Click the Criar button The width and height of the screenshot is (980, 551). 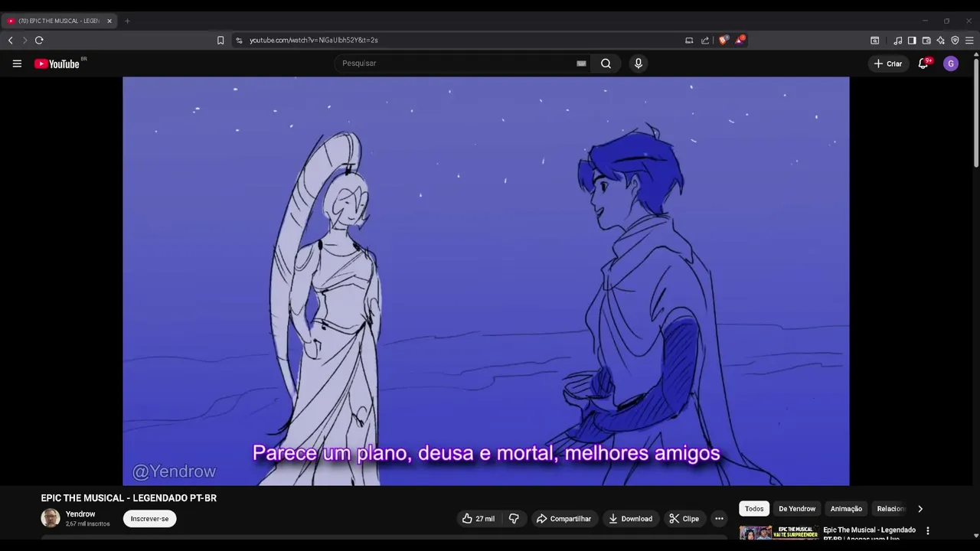[888, 64]
